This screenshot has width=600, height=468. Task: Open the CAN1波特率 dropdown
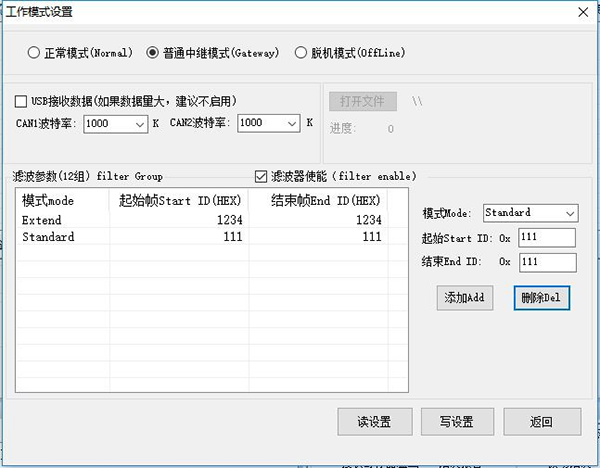click(137, 123)
